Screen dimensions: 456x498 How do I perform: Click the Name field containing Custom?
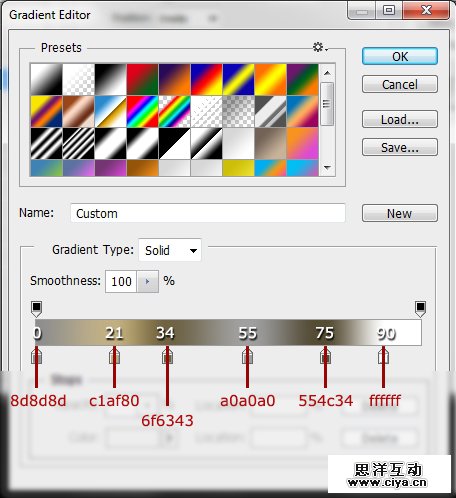pos(208,213)
